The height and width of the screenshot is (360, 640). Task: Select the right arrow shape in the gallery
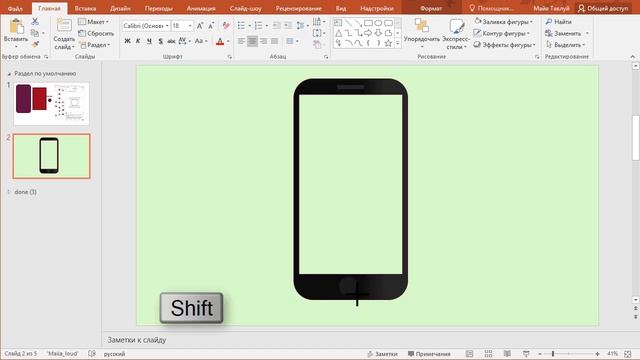click(368, 33)
